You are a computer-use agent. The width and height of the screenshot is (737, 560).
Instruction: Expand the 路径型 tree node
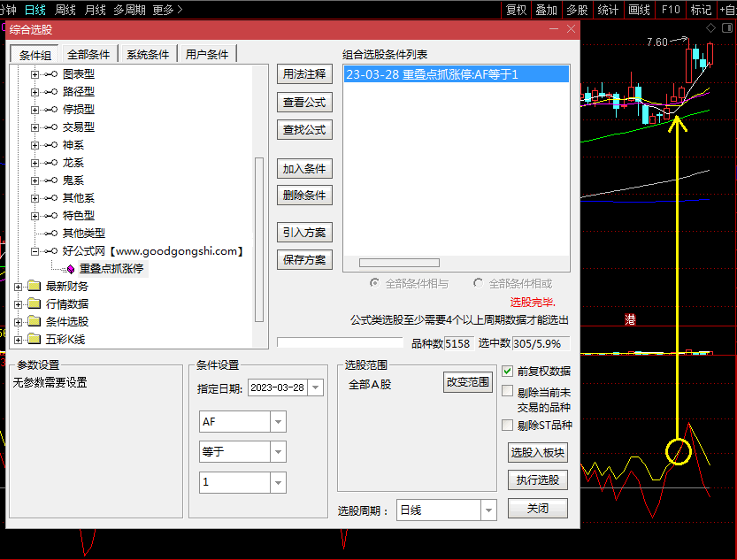[35, 92]
